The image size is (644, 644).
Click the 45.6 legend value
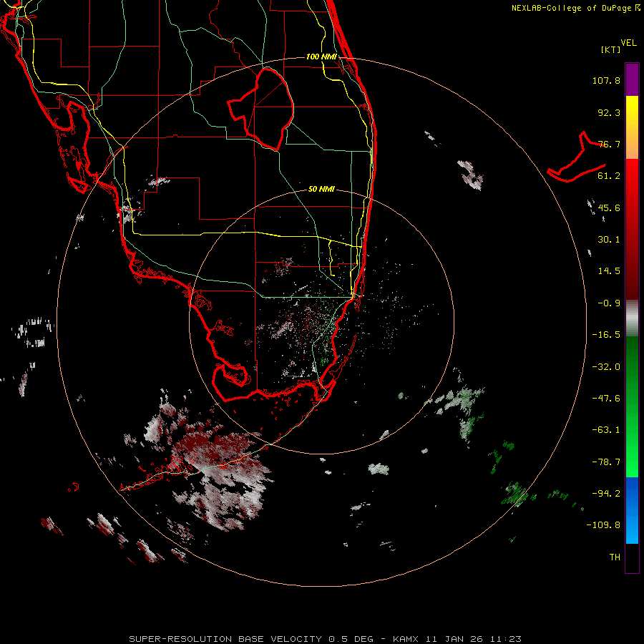[x=609, y=208]
